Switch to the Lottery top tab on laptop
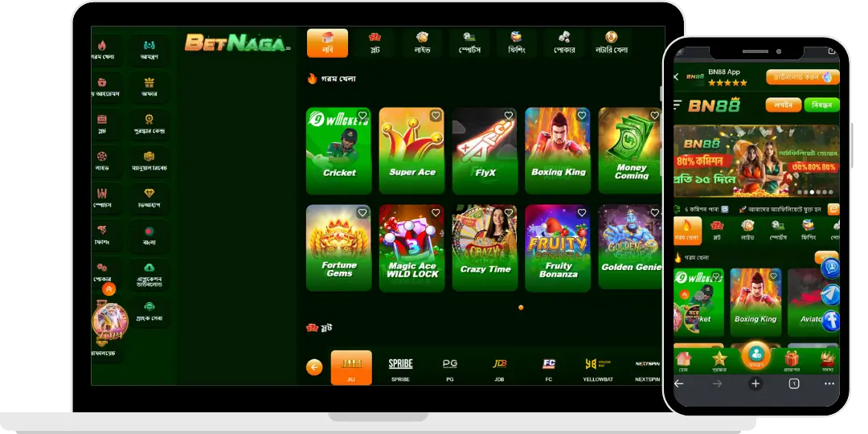 tap(612, 43)
